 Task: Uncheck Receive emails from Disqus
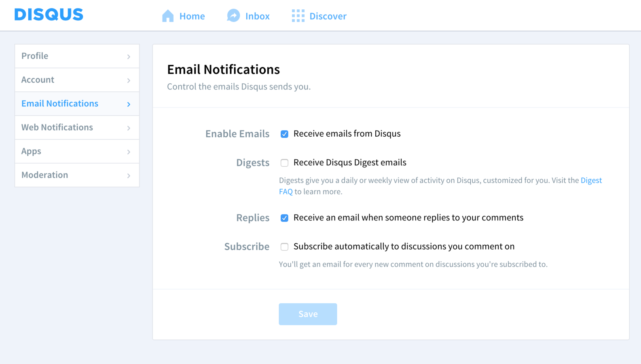click(x=284, y=134)
